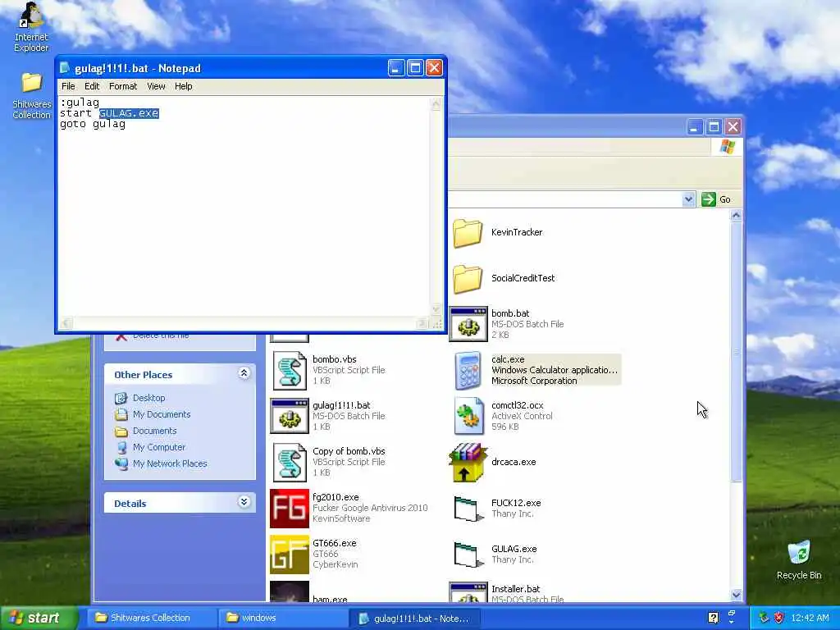Click the Go button in Explorer
The width and height of the screenshot is (840, 630).
pos(716,199)
